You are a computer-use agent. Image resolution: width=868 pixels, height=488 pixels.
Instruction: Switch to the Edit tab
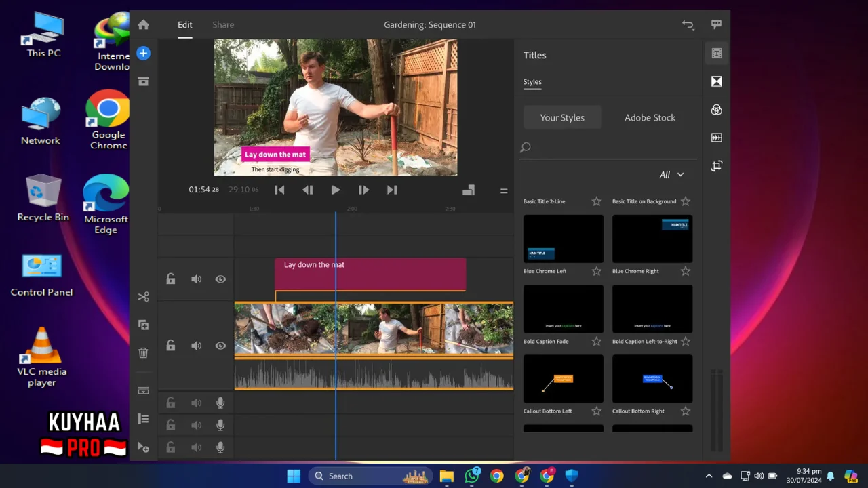click(x=185, y=25)
